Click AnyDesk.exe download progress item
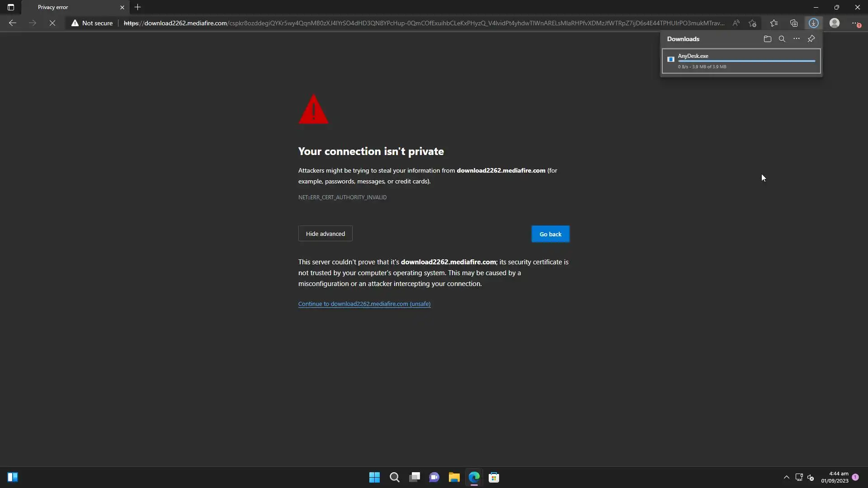Screen dimensions: 868x488 tap(741, 61)
